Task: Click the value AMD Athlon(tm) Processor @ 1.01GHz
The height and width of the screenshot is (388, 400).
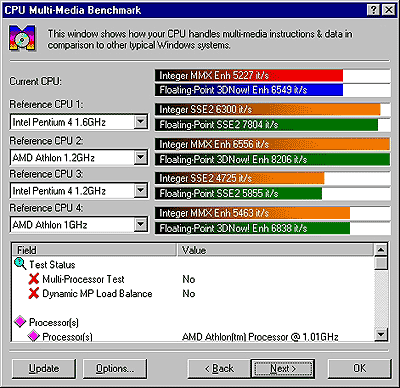Action: [260, 337]
